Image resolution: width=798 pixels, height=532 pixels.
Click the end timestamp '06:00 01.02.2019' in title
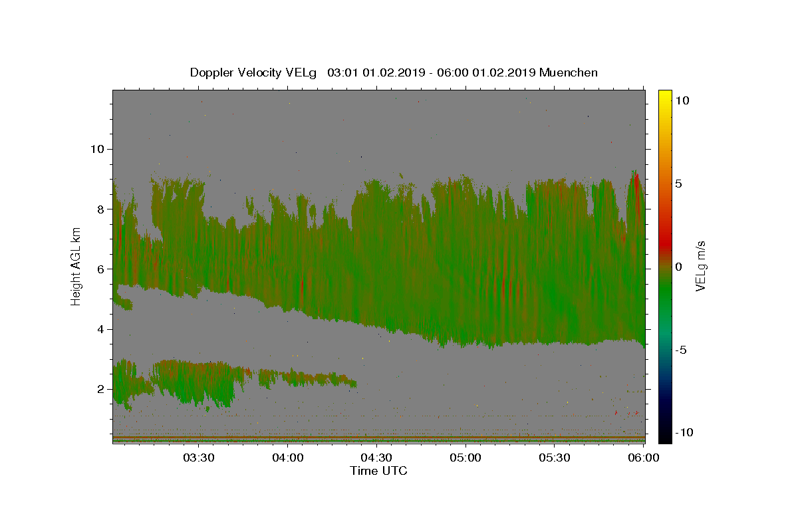point(485,72)
